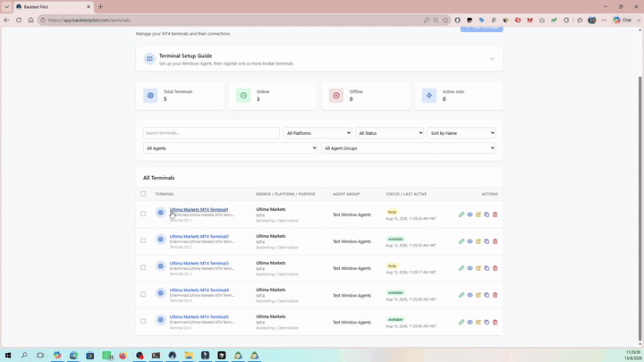
Task: Open a new browser tab
Action: point(100,6)
